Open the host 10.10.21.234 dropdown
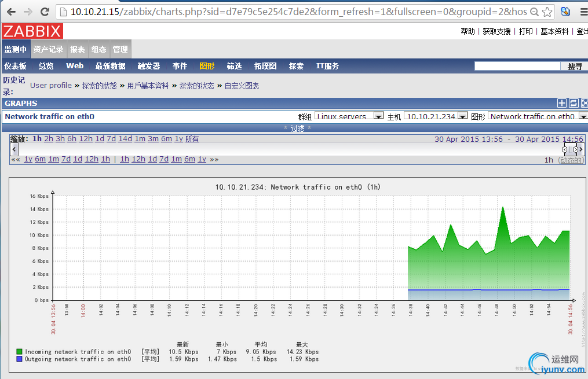 436,116
